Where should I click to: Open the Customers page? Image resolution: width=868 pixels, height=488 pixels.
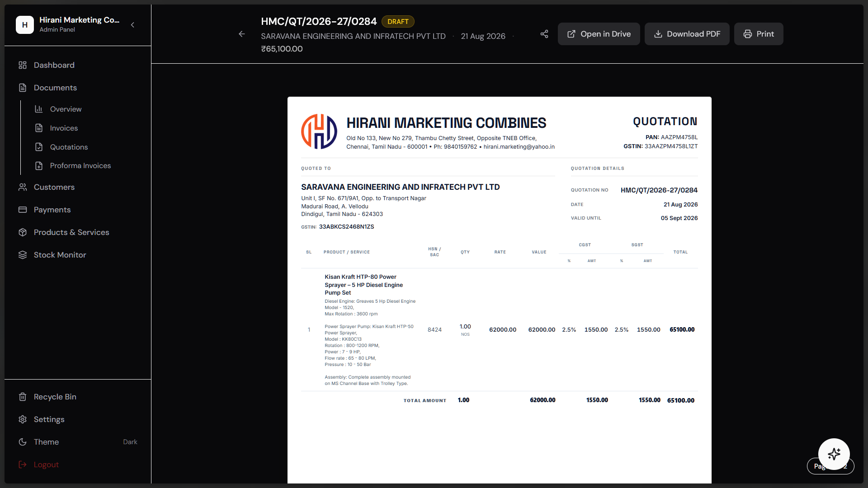tap(78, 187)
